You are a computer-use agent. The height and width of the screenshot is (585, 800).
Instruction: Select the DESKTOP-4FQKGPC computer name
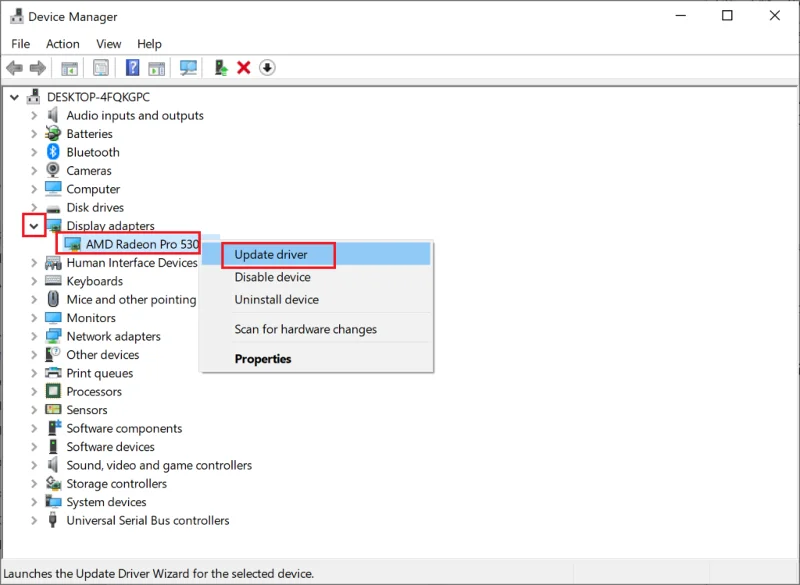pos(98,97)
